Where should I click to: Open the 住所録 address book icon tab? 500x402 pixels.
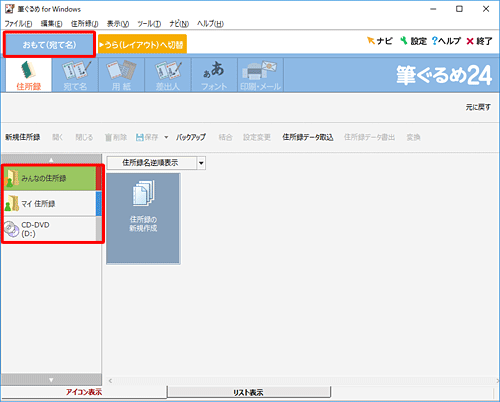(29, 75)
